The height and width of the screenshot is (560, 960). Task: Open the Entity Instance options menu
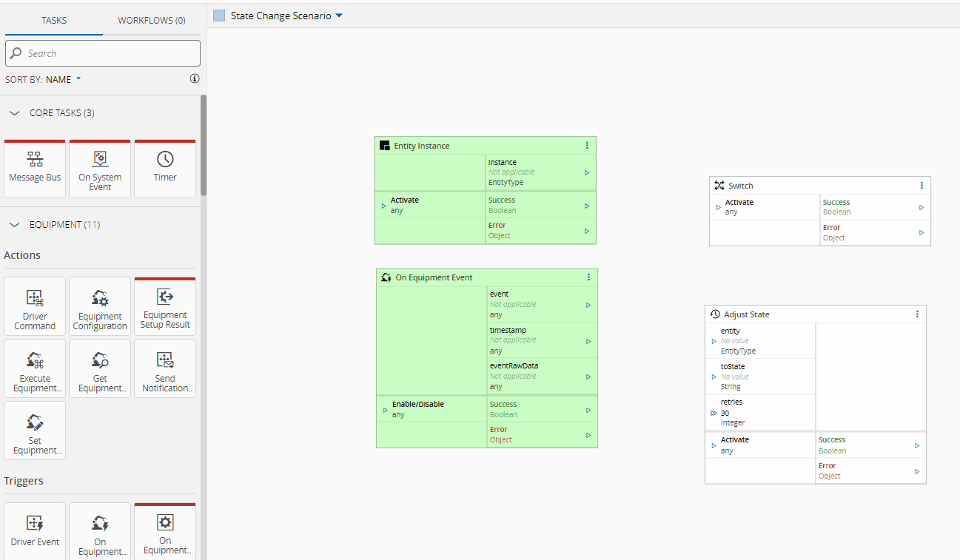(587, 146)
